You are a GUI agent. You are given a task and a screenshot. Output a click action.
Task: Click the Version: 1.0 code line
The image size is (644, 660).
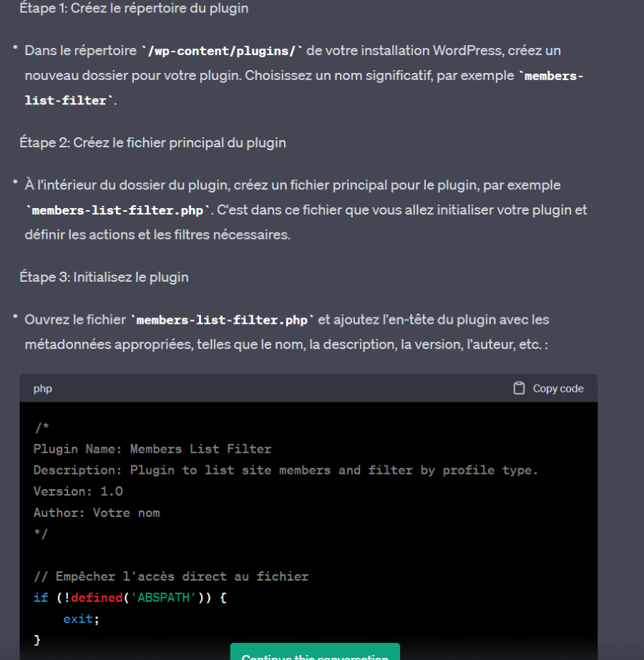[78, 492]
